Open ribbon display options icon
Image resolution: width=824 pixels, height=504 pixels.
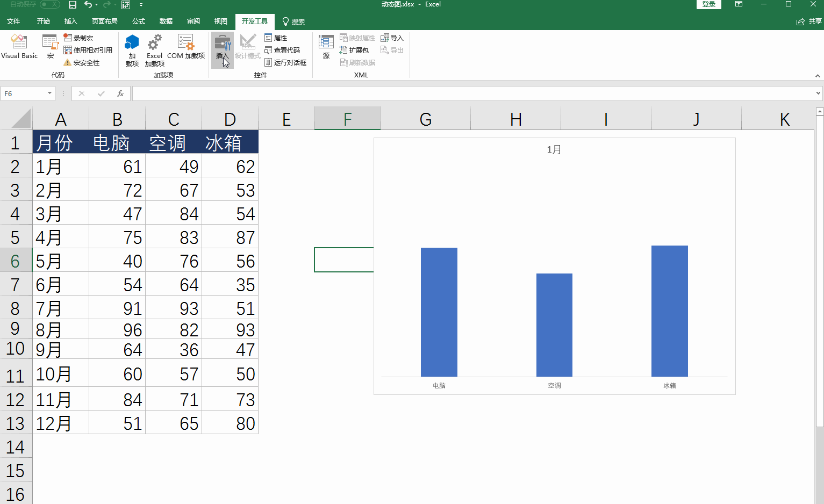pyautogui.click(x=739, y=4)
